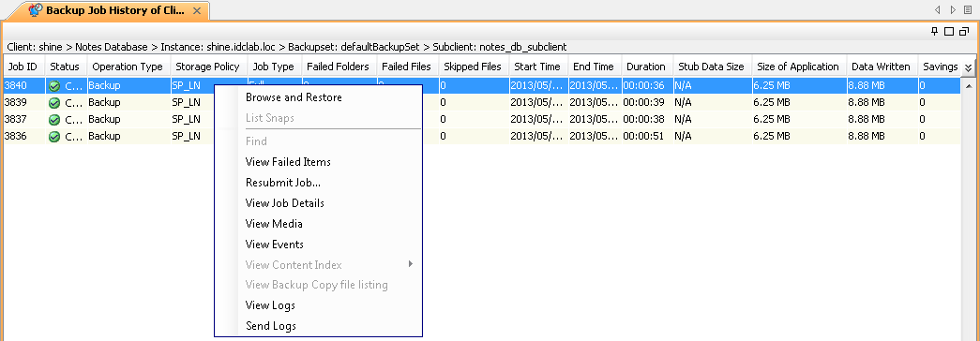Image resolution: width=980 pixels, height=341 pixels.
Task: Sort by Failed Folders column header
Action: [x=339, y=67]
